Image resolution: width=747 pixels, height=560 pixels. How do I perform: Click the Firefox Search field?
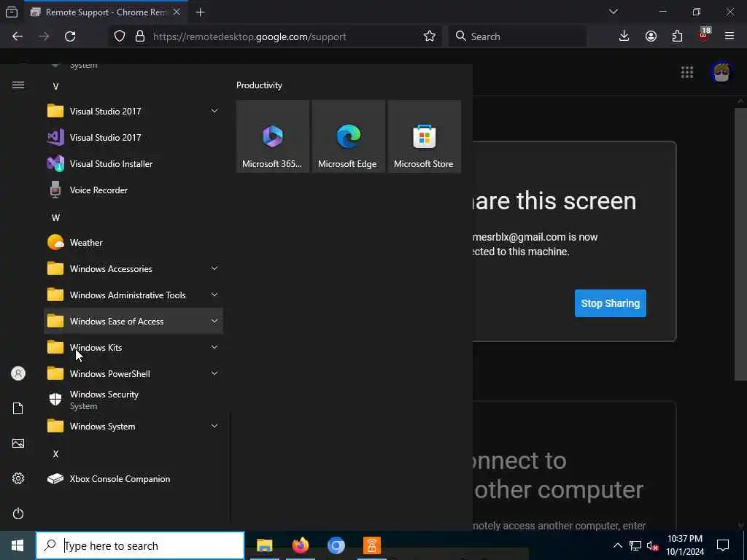click(517, 36)
